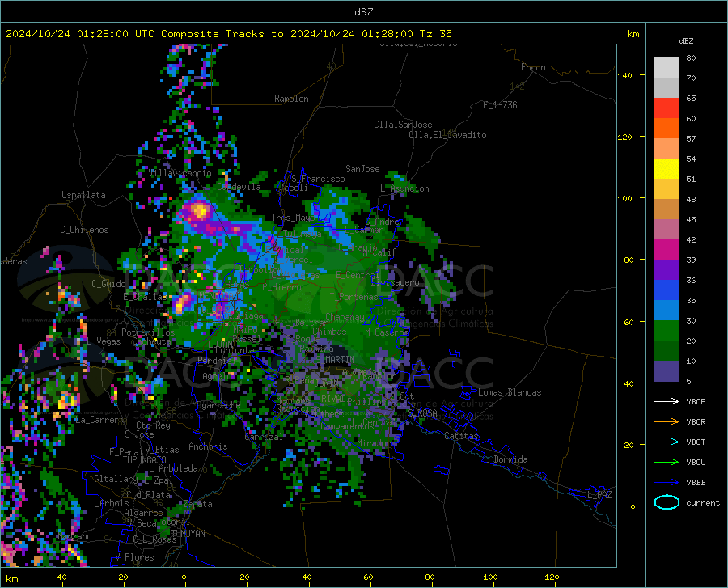Click the -20 tick on horizontal km axis
Viewport: 728px width, 588px height.
(x=121, y=577)
